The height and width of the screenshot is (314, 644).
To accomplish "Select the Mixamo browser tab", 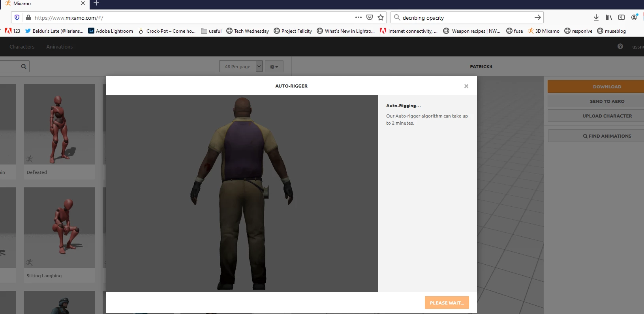I will click(x=45, y=4).
